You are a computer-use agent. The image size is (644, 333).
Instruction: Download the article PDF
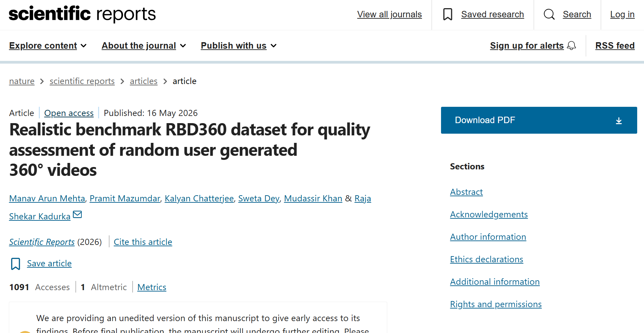coord(539,120)
